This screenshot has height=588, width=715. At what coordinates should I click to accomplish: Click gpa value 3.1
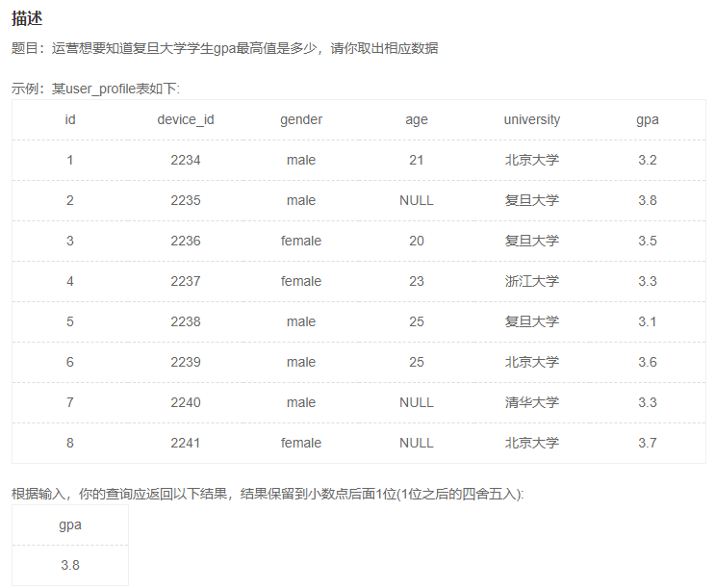point(648,321)
